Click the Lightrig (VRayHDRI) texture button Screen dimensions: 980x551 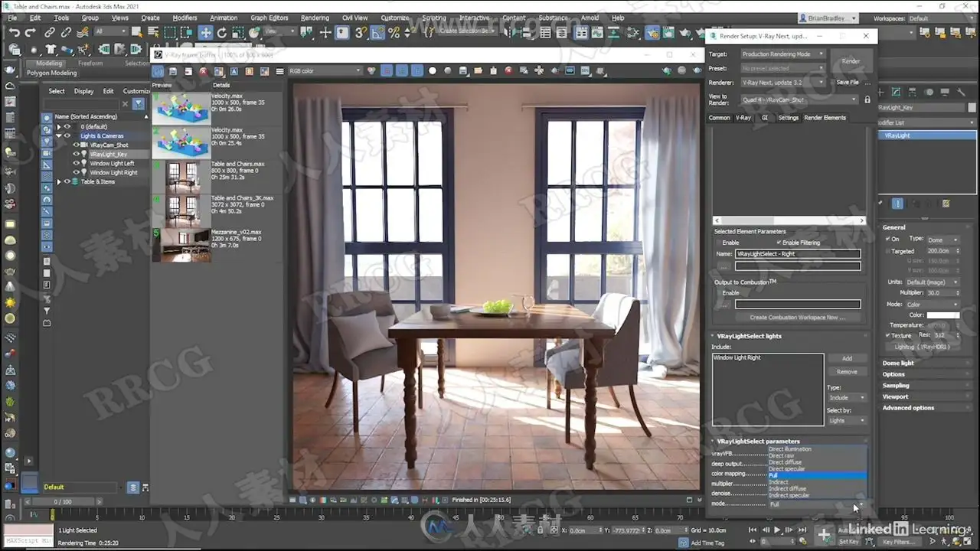click(922, 347)
